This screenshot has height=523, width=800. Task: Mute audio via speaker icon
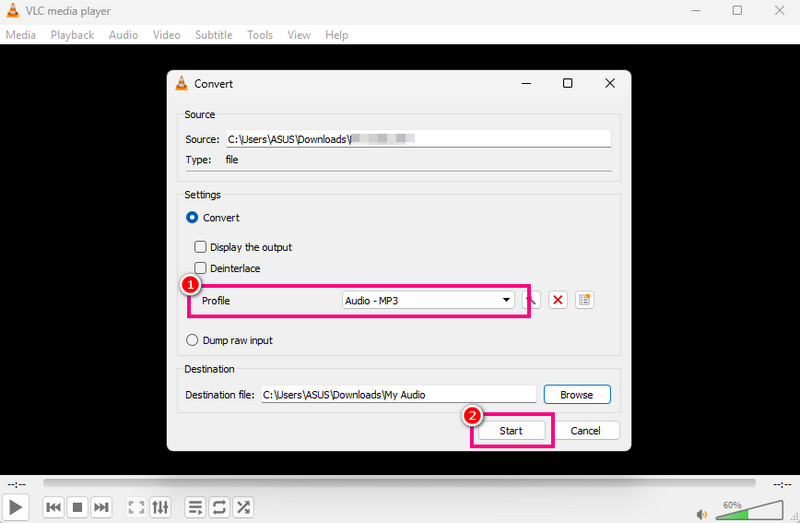(x=702, y=514)
